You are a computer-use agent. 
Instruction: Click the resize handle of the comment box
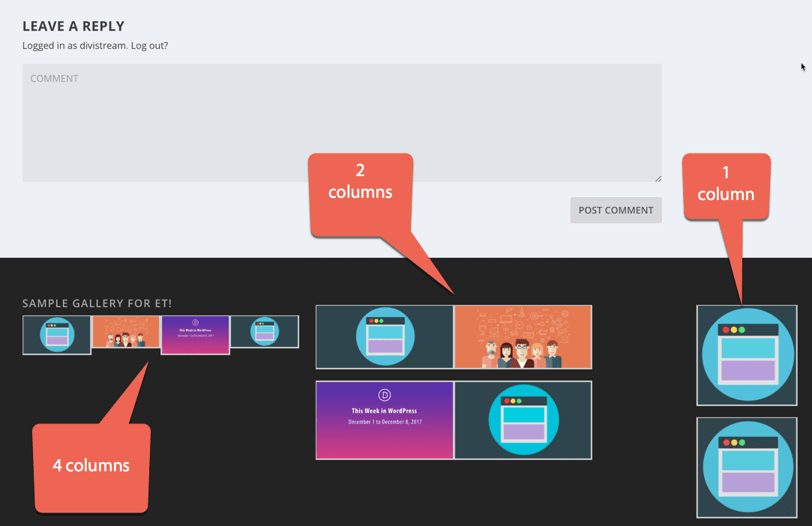click(658, 178)
